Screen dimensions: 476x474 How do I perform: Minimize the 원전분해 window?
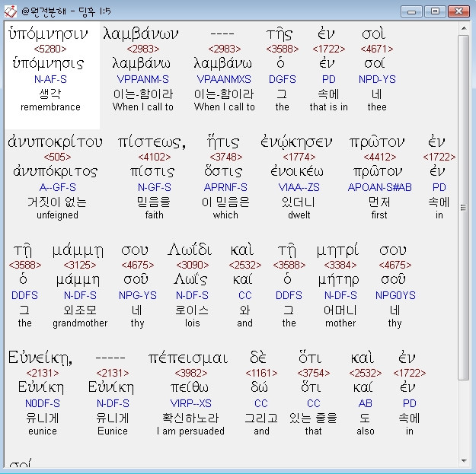click(411, 11)
